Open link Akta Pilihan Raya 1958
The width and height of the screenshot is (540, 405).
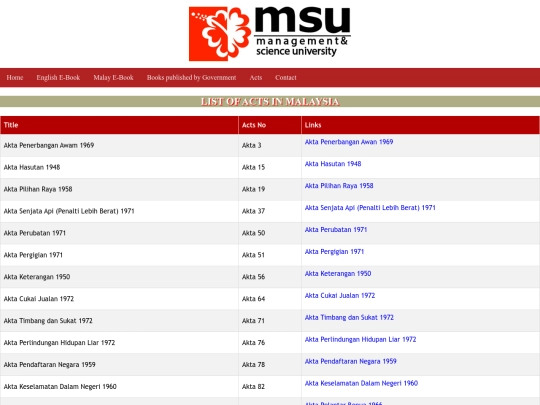tap(339, 186)
